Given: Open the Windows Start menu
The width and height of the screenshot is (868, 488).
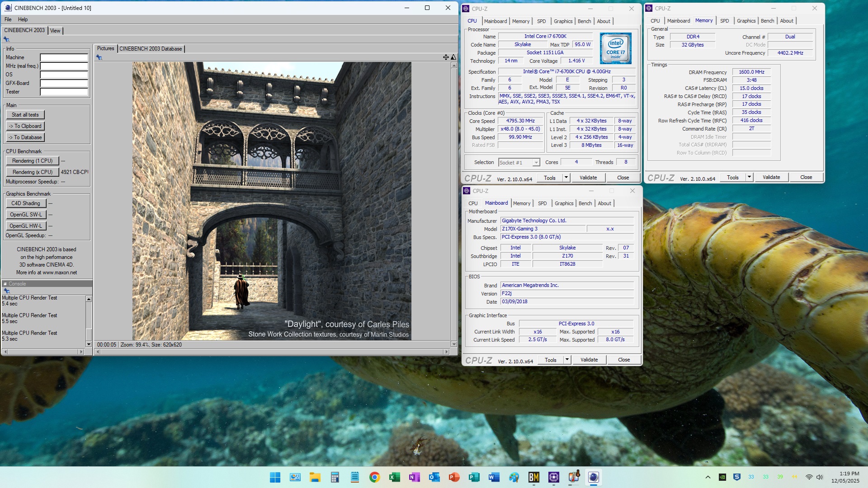Looking at the screenshot, I should click(275, 477).
